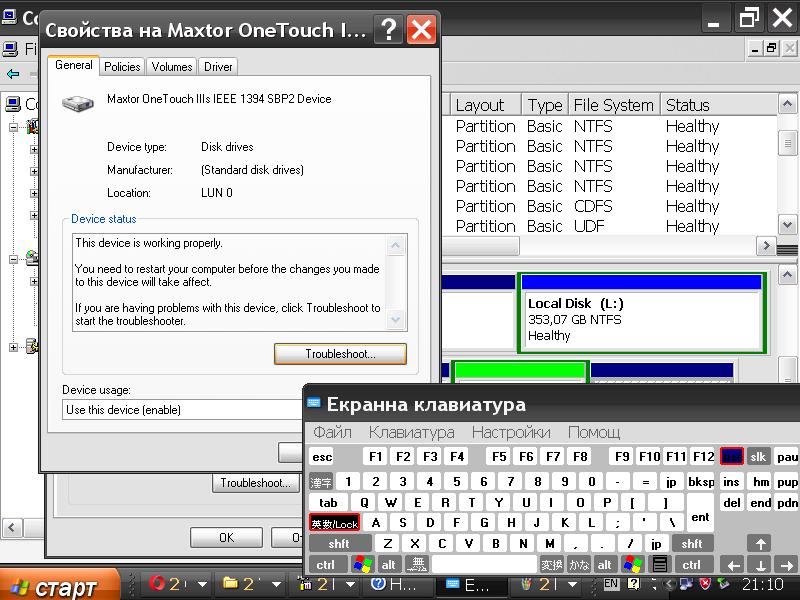The image size is (800, 600).
Task: Click the старт button
Action: tap(60, 587)
